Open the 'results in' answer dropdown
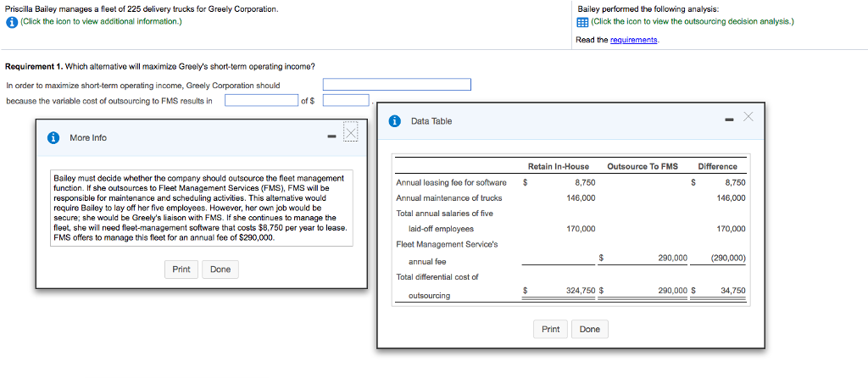The width and height of the screenshot is (868, 378). click(x=261, y=100)
